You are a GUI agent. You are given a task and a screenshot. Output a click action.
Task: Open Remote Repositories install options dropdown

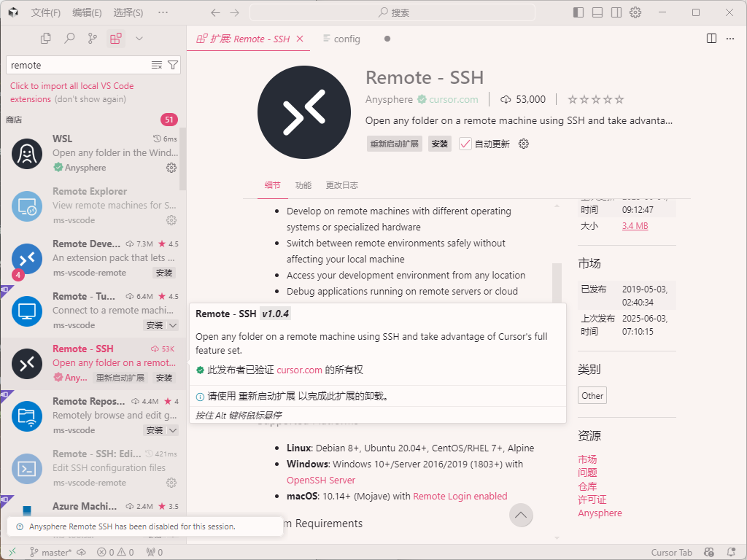coord(174,430)
